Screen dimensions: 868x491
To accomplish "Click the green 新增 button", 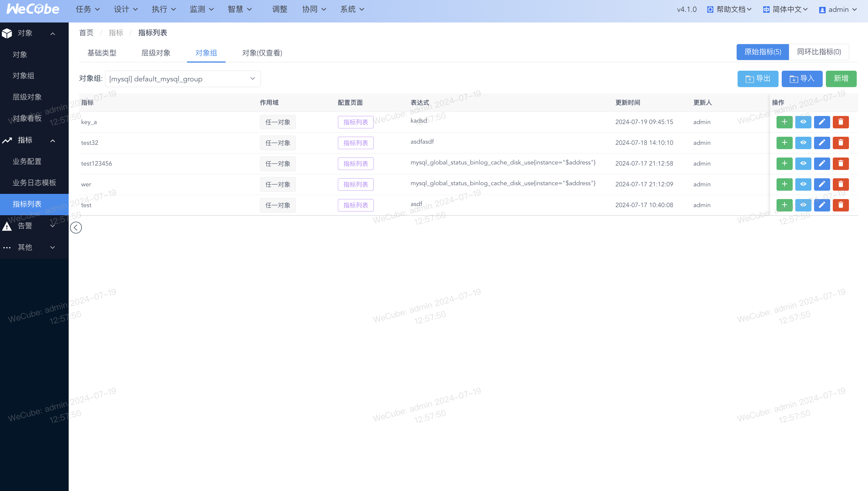I will pyautogui.click(x=841, y=79).
